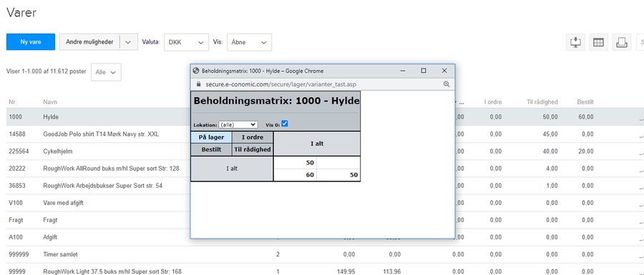Select the Bestilt matrix tab
Image resolution: width=644 pixels, height=275 pixels.
click(211, 149)
